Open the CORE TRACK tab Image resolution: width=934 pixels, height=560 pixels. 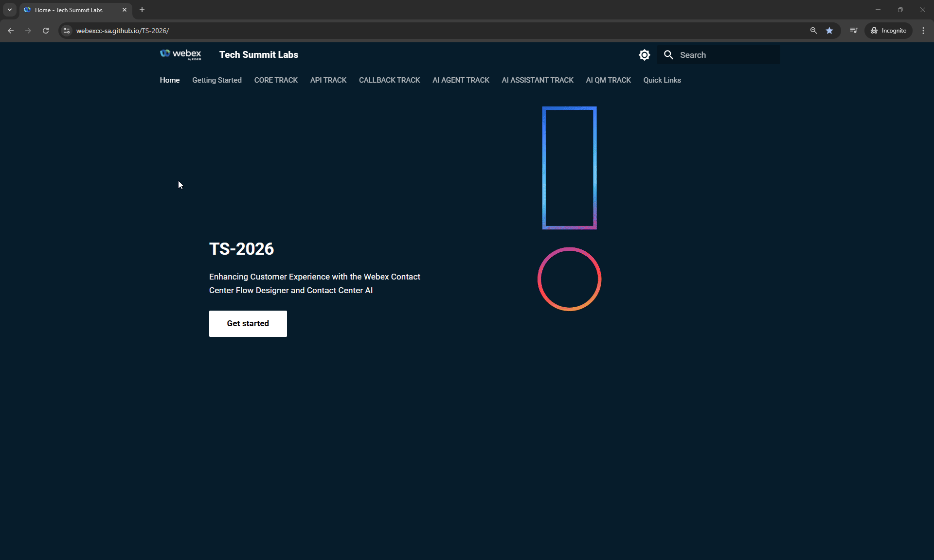click(276, 80)
